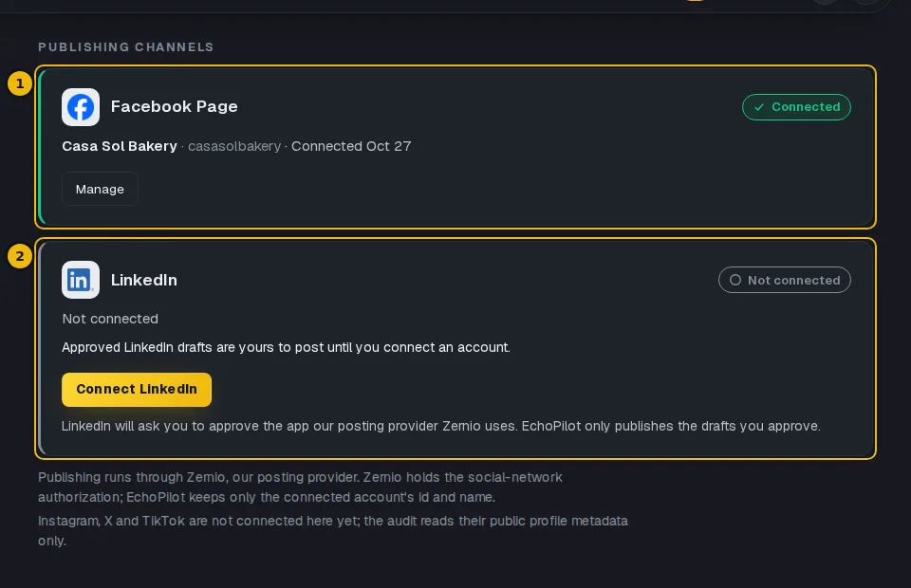Click the Facebook Page heading
This screenshot has width=911, height=588.
pos(175,107)
